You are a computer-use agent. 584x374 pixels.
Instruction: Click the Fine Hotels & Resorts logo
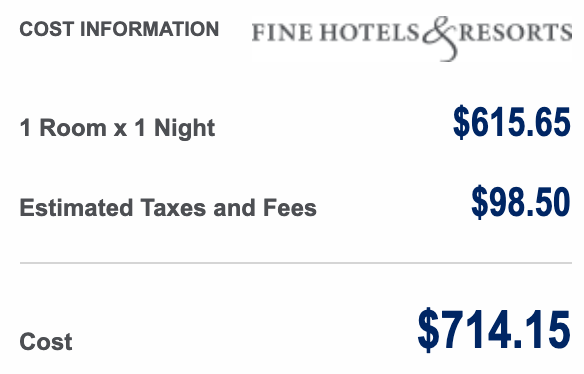pos(412,38)
